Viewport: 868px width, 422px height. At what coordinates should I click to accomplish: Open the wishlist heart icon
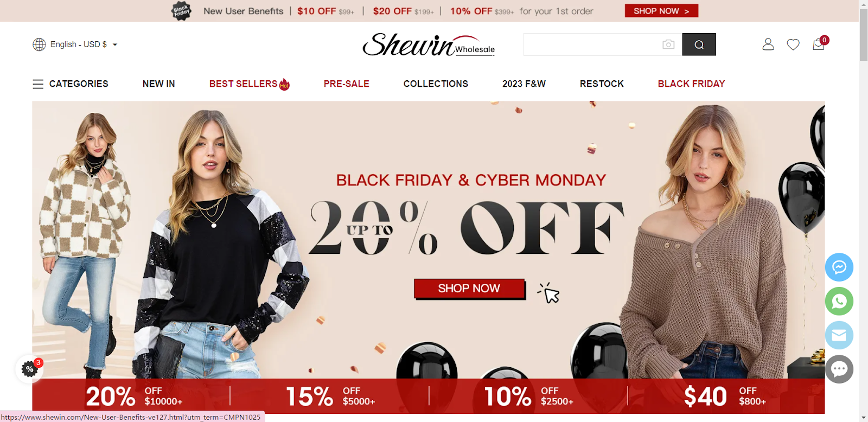793,44
